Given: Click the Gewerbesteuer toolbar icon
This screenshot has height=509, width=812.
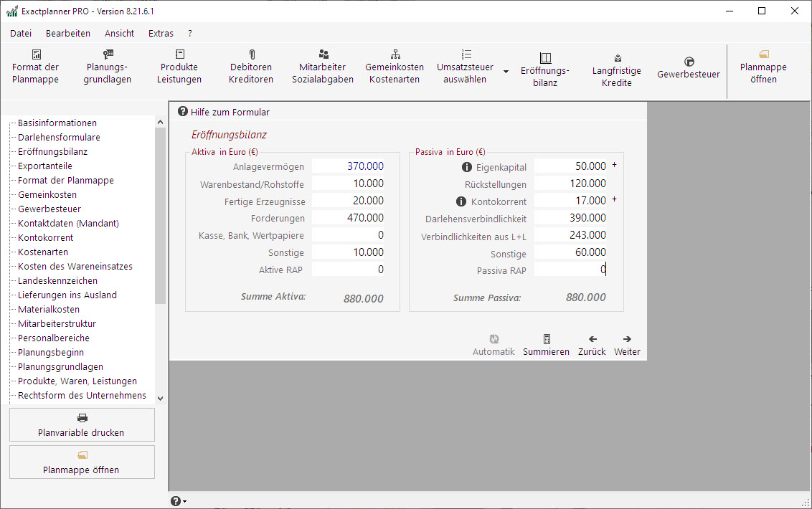Looking at the screenshot, I should coord(689,62).
